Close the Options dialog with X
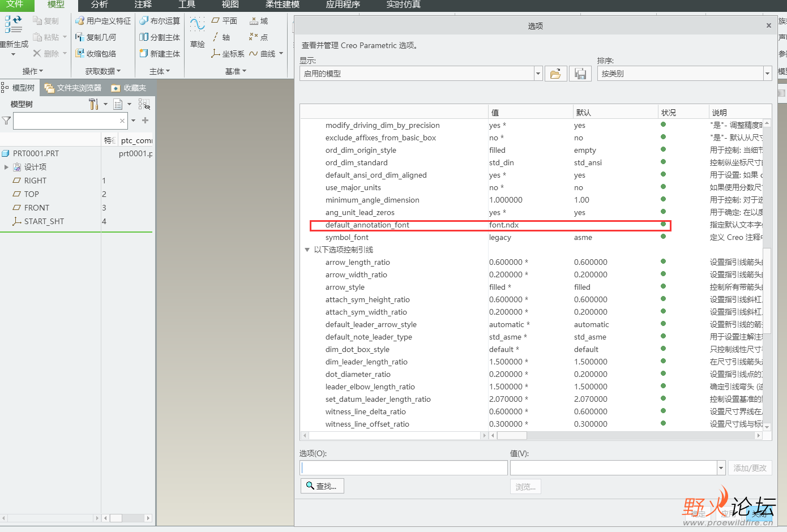Screen dimensions: 787x532 point(768,25)
